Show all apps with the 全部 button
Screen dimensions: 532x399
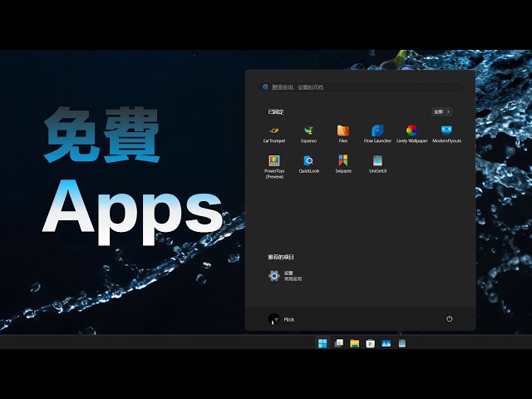coord(441,111)
